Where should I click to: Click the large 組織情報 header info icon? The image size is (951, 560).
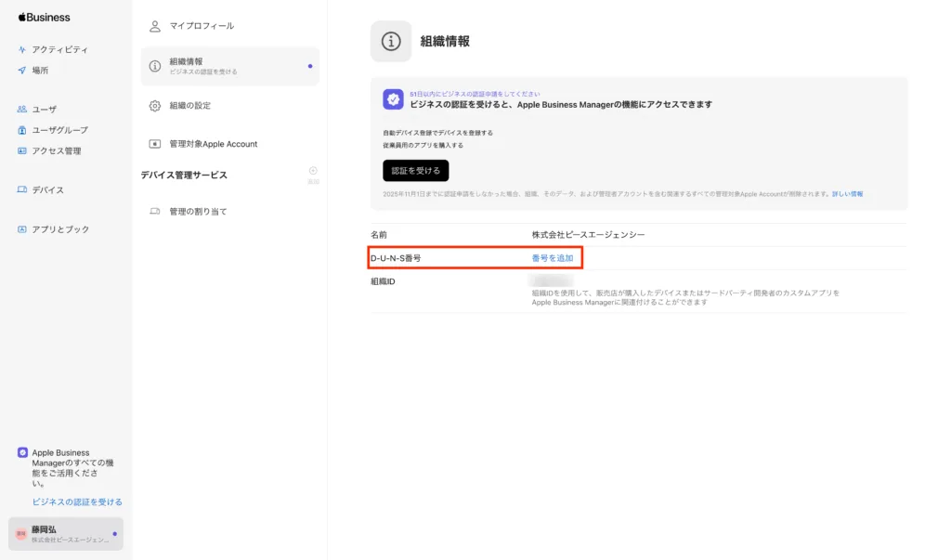391,41
